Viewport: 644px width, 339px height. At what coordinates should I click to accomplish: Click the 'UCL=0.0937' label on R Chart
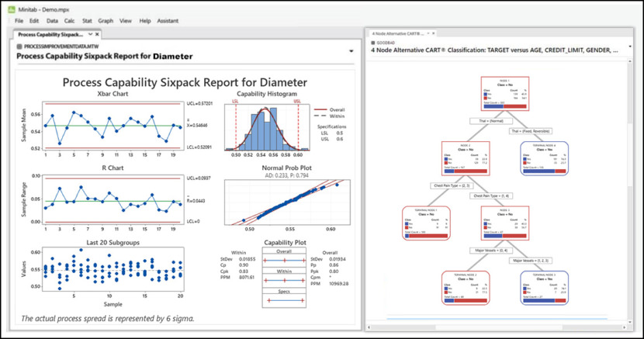(x=199, y=178)
